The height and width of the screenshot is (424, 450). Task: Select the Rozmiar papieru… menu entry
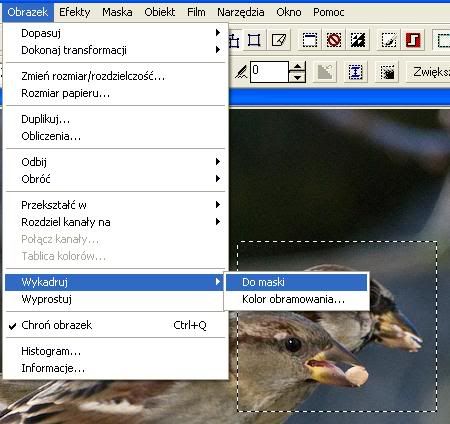click(115, 93)
